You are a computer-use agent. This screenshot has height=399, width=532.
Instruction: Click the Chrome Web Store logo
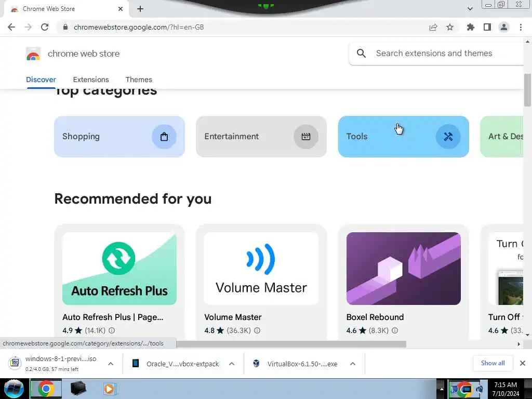(33, 54)
